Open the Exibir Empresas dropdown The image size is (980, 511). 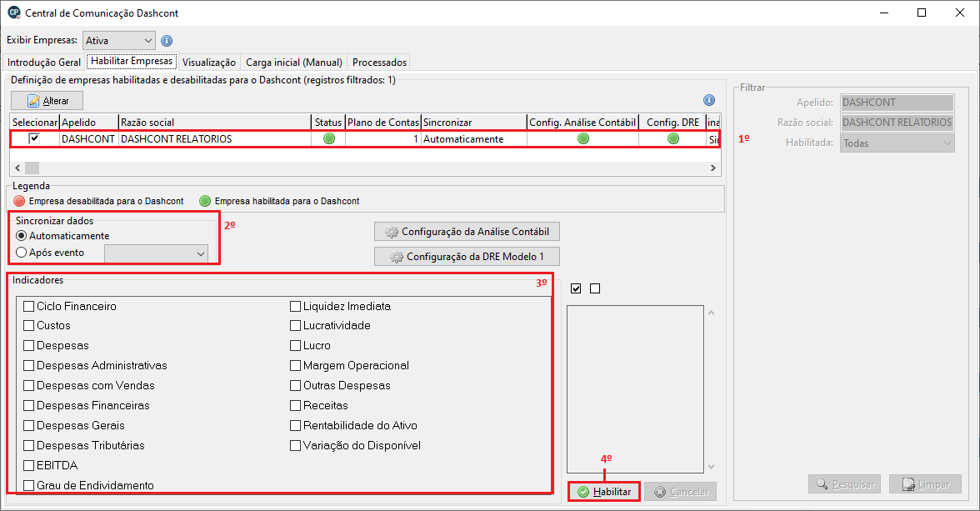pyautogui.click(x=118, y=41)
